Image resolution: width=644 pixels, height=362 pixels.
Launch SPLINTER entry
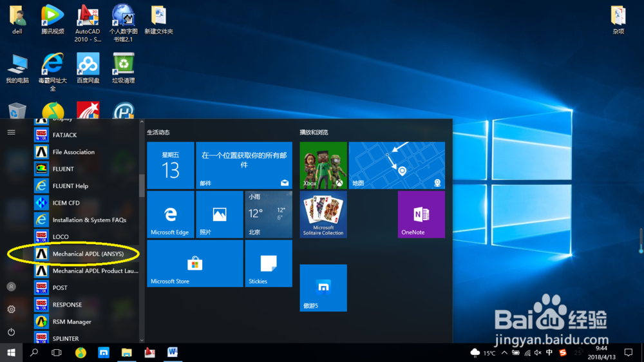86,338
